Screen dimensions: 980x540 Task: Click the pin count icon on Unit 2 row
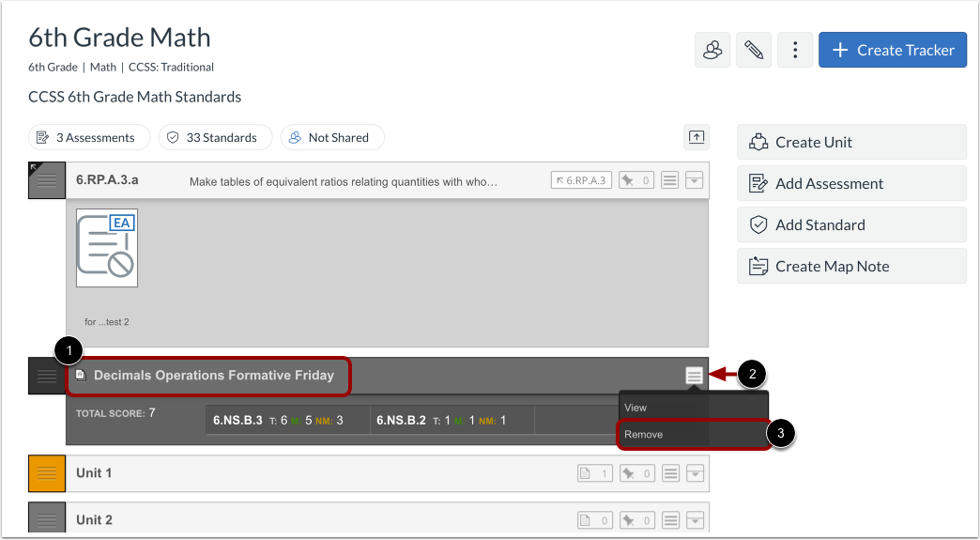(x=636, y=520)
